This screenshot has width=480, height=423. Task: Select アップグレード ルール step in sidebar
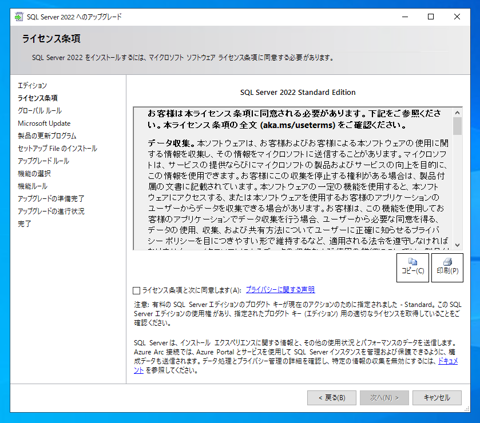(43, 161)
